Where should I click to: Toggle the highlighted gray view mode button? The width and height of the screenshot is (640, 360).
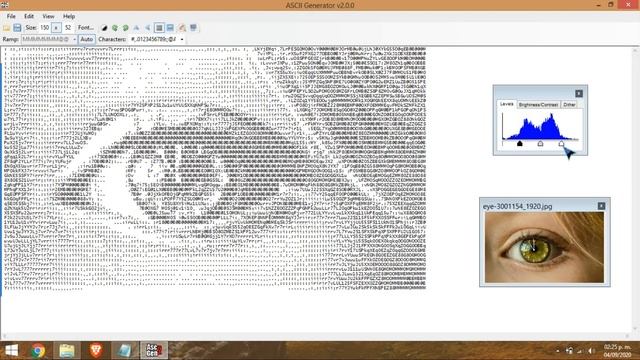coord(159,28)
